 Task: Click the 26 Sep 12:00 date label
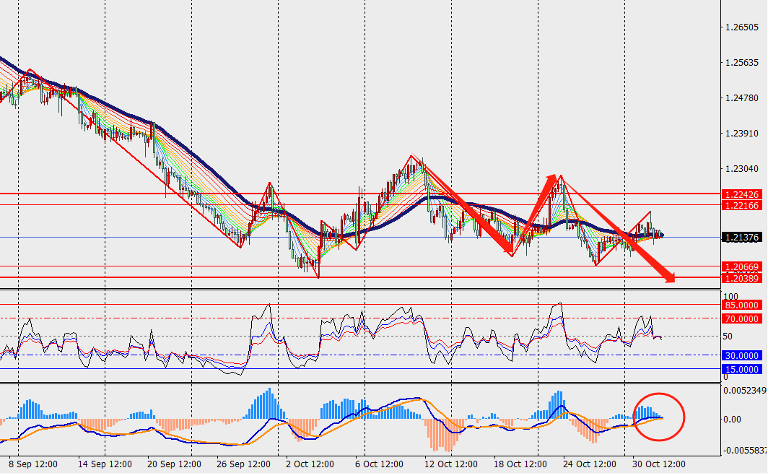click(244, 465)
